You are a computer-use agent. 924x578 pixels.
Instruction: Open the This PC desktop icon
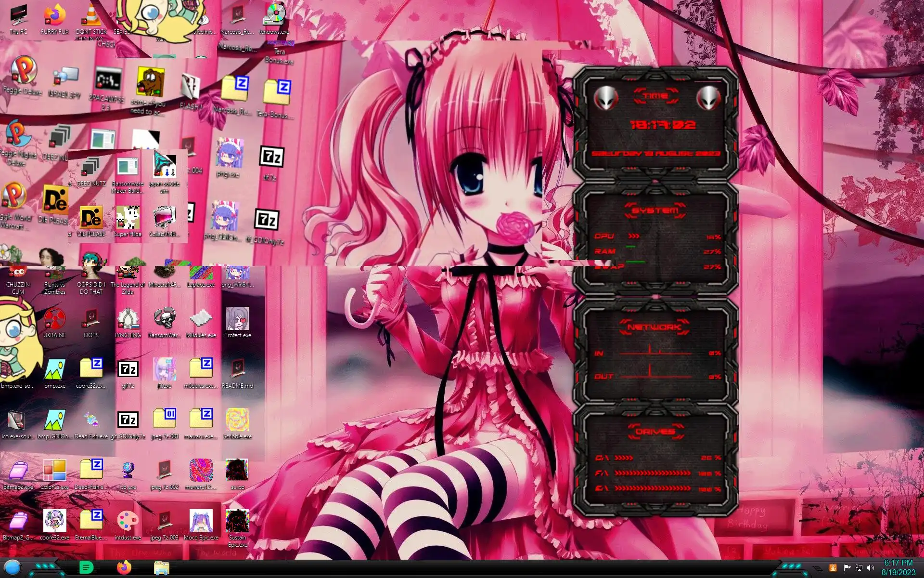18,17
